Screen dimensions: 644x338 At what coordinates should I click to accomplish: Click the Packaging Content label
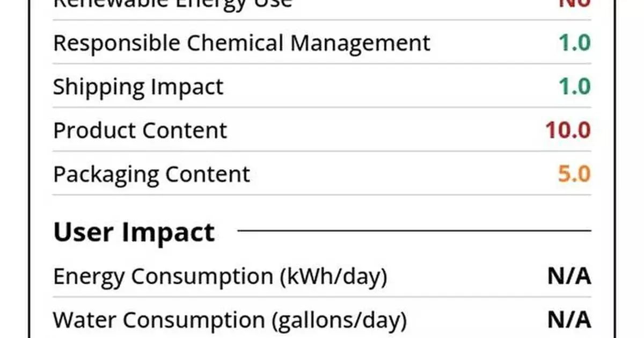tap(151, 174)
